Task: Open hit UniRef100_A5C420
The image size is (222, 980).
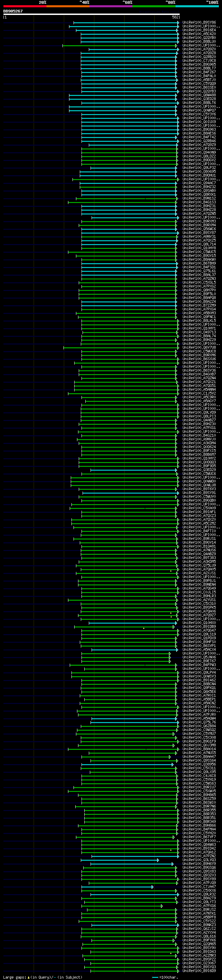Action: click(x=199, y=34)
